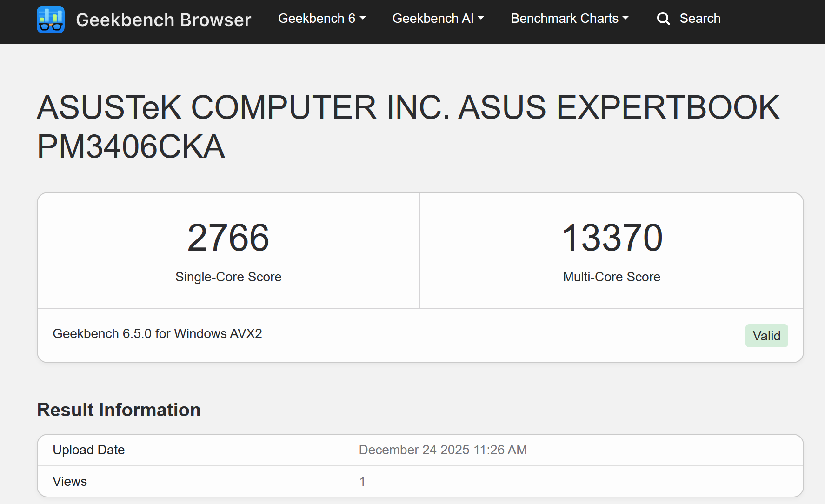Click the ASUS EXPERTBOOK PM3406CKA heading

tap(408, 126)
